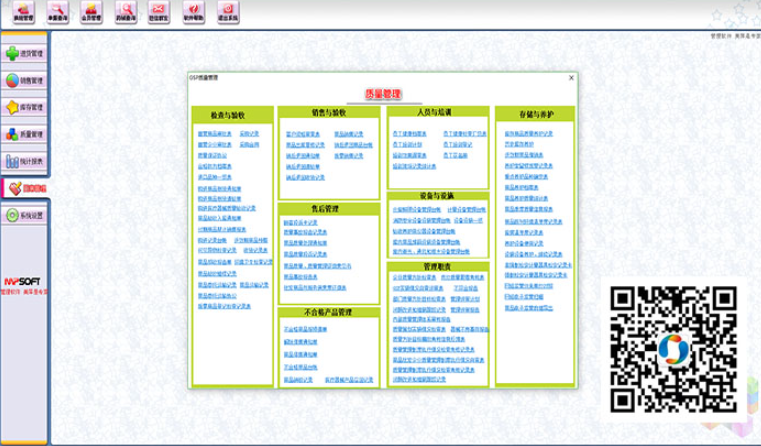761x446 pixels.
Task: Select 系统设置 with green gear icon
Action: tap(24, 215)
